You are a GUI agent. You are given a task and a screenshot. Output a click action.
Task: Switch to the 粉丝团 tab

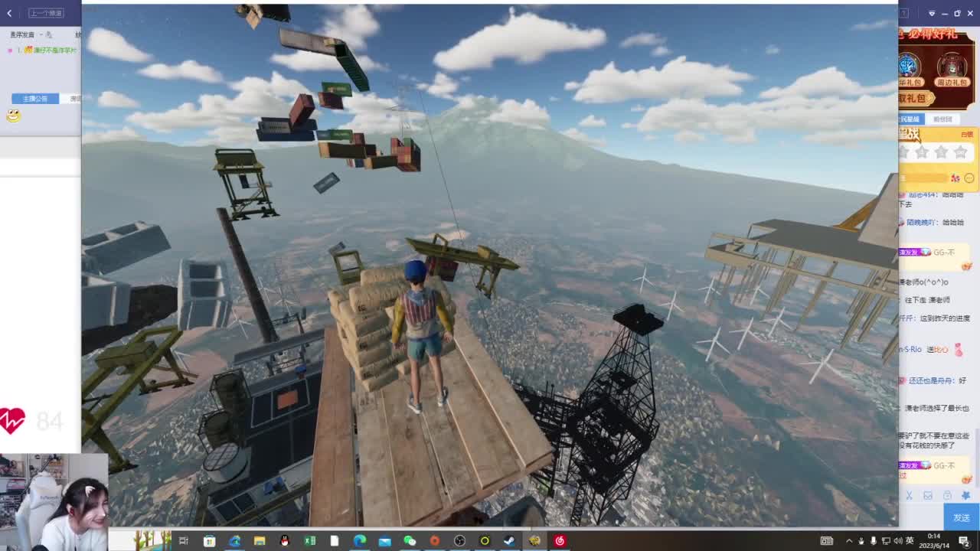click(943, 119)
